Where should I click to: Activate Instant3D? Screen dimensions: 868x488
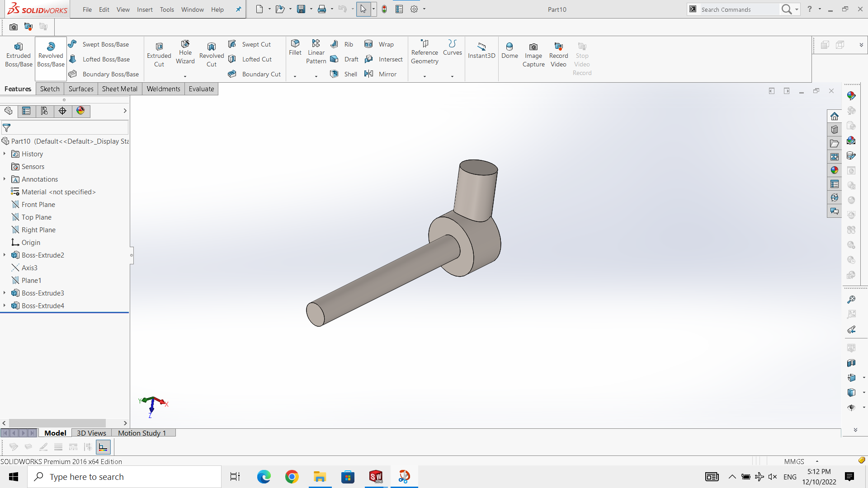(x=481, y=51)
